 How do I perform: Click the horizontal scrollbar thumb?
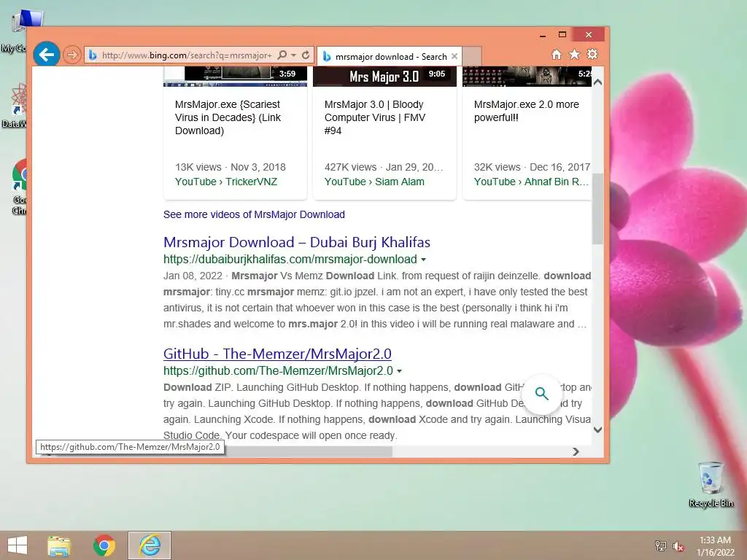click(x=307, y=451)
